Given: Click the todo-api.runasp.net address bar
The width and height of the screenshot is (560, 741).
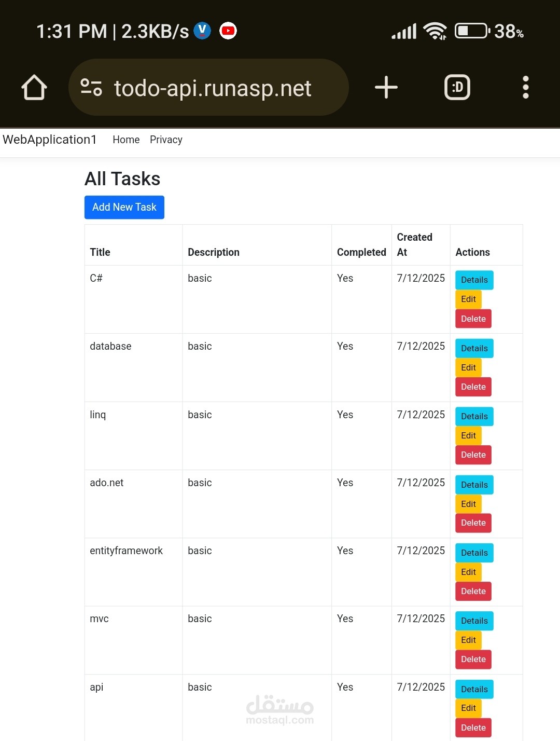Looking at the screenshot, I should [x=208, y=87].
